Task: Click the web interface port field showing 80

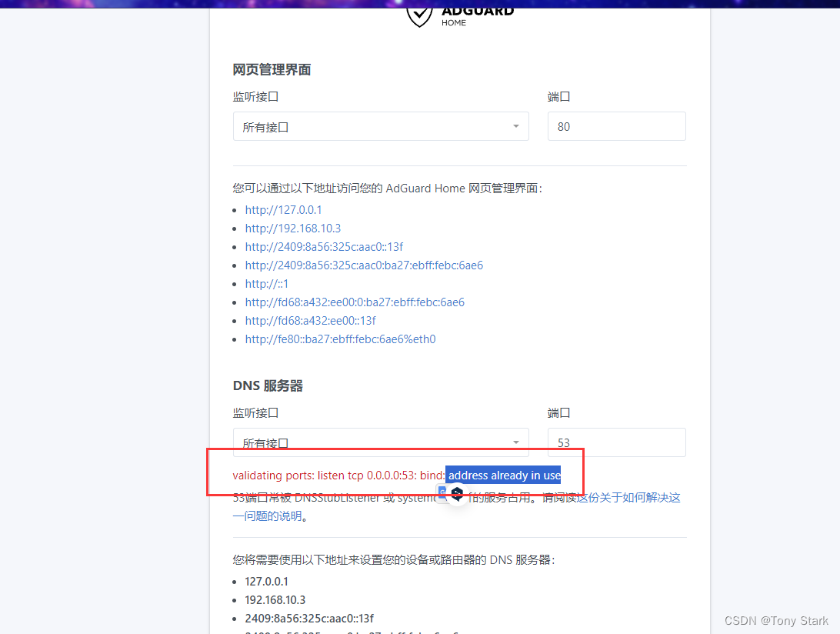Action: [x=617, y=126]
